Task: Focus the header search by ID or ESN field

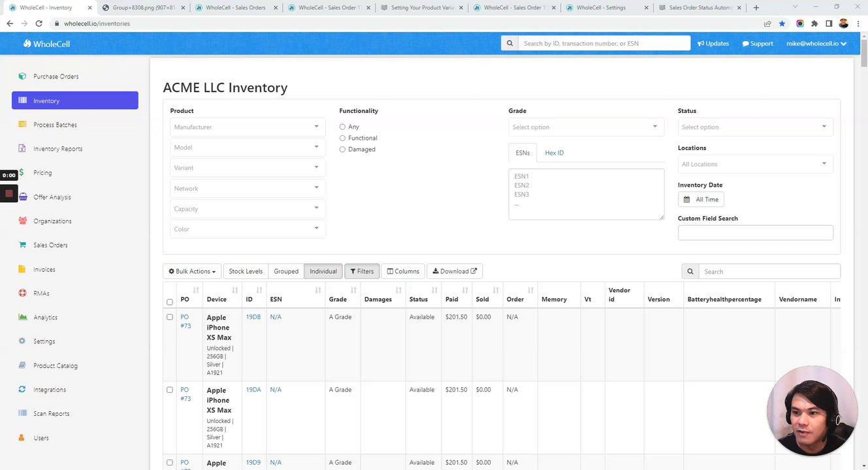Action: pos(604,44)
